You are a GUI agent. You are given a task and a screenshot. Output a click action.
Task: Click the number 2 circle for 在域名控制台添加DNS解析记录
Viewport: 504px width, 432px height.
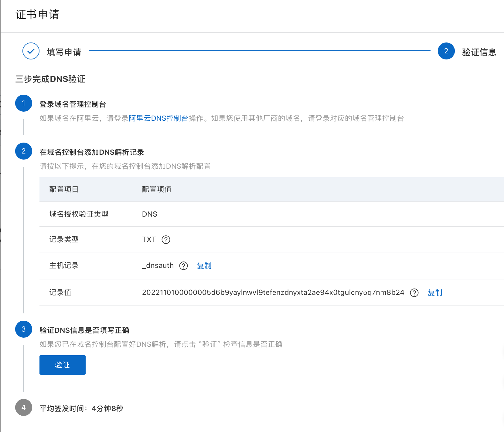[24, 151]
